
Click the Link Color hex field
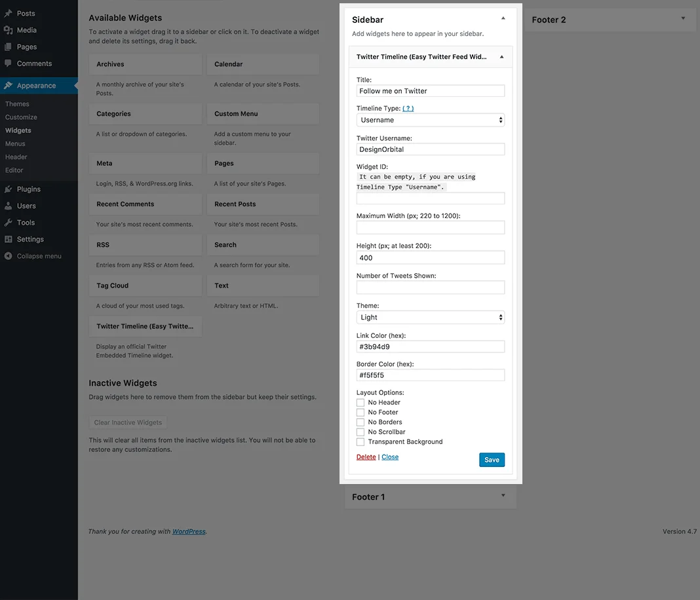(431, 347)
